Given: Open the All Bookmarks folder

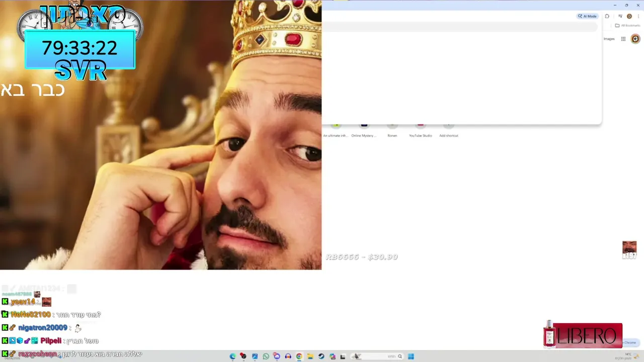Looking at the screenshot, I should (x=627, y=25).
